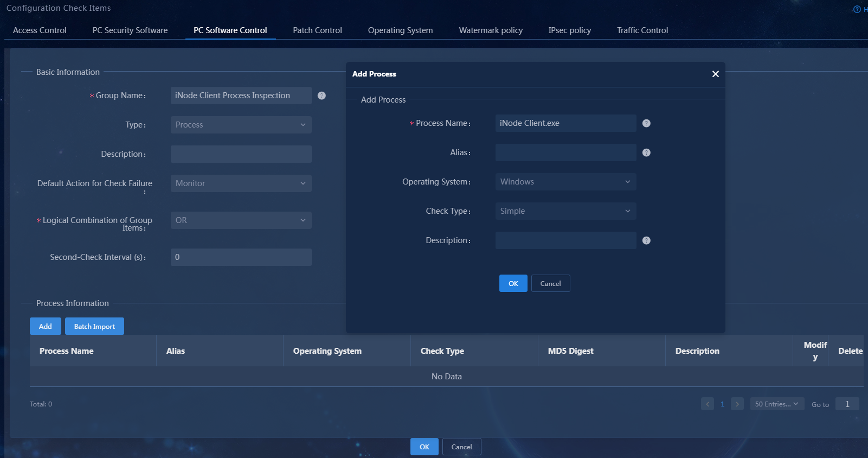The width and height of the screenshot is (868, 458).
Task: Click the help icon beside Alias field
Action: tap(646, 152)
